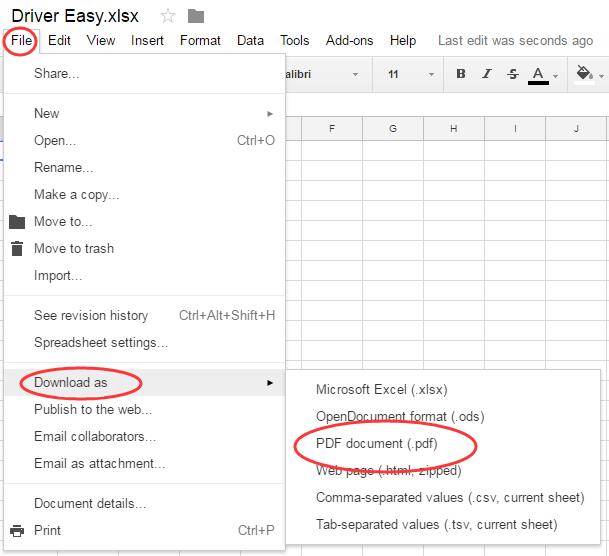Click the trash icon beside Move to trash

[16, 248]
